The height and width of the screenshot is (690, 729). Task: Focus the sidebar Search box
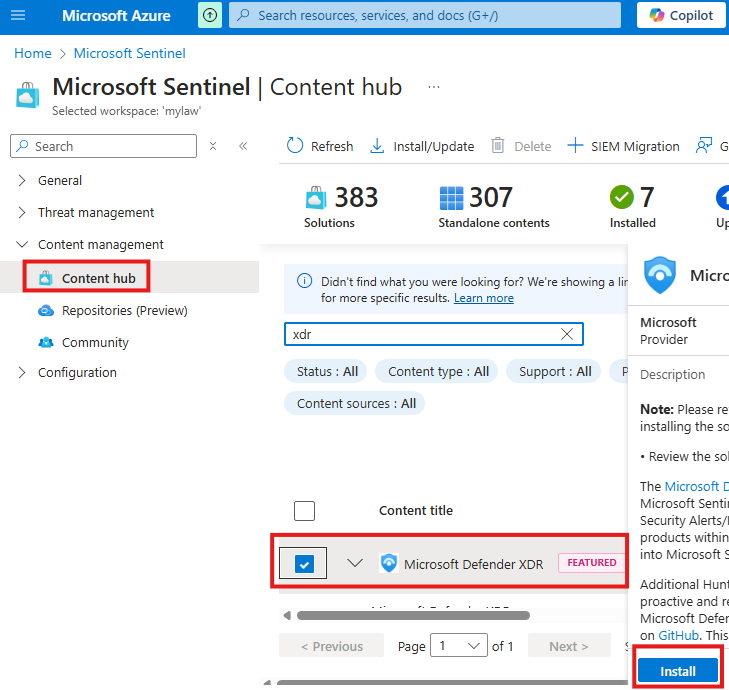[x=103, y=146]
